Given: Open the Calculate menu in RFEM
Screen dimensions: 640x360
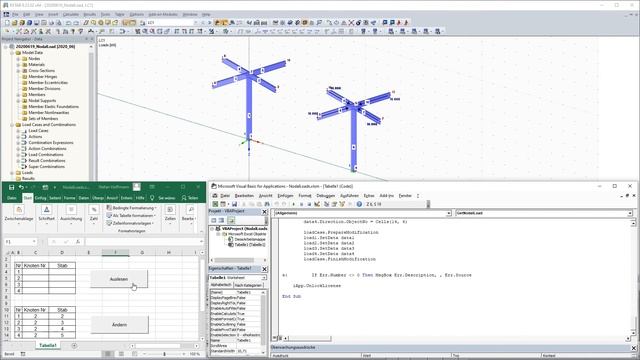Looking at the screenshot, I should pyautogui.click(x=71, y=14).
